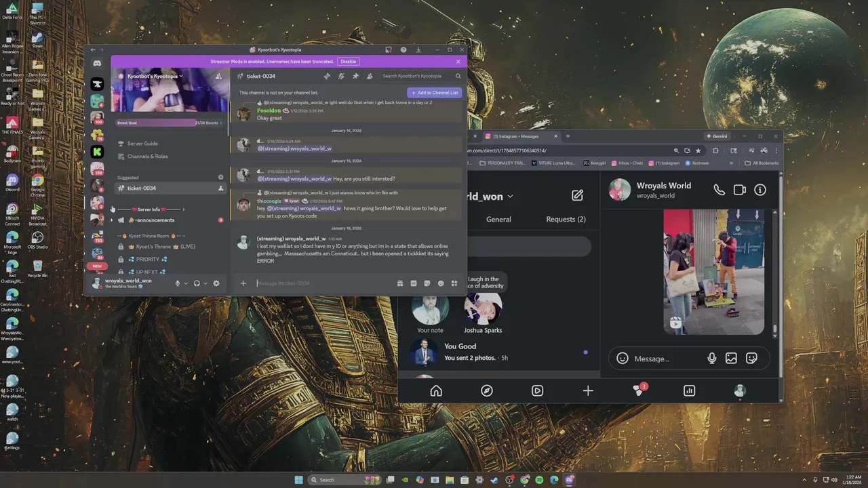Expand microphone input options arrow

186,283
